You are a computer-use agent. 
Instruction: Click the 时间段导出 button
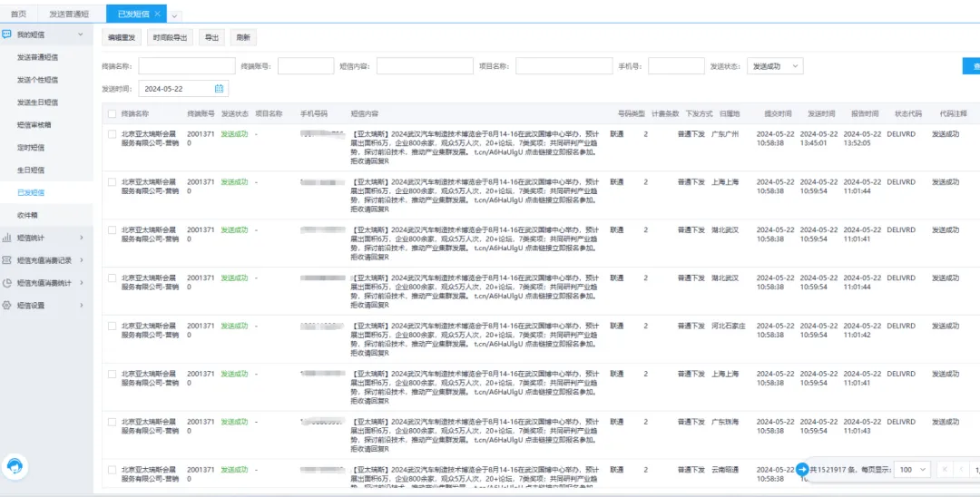pyautogui.click(x=170, y=37)
